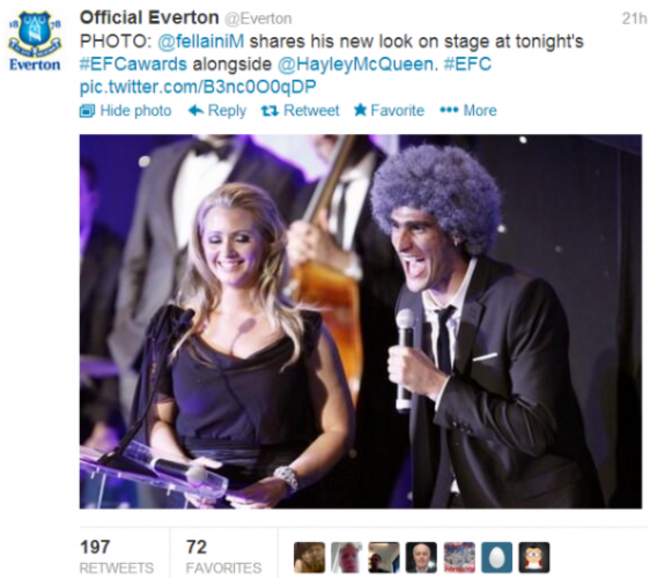Click the Reply arrow icon
The height and width of the screenshot is (578, 650).
(x=196, y=110)
